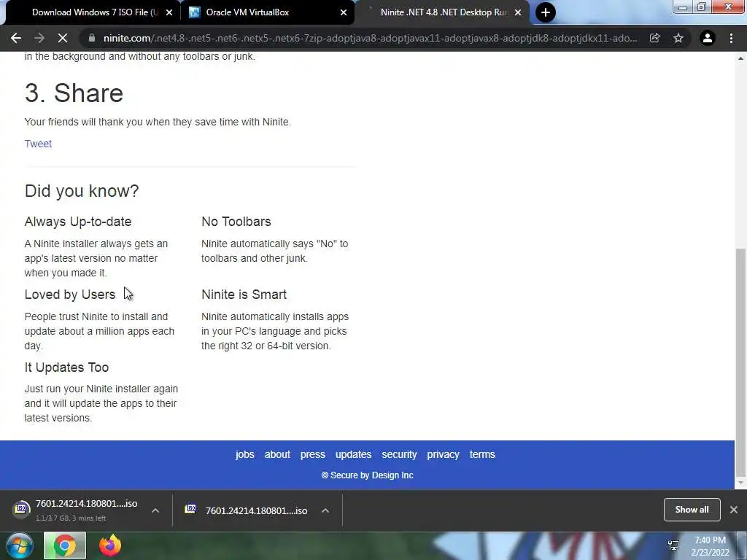Open the jobs footer link

pos(245,455)
